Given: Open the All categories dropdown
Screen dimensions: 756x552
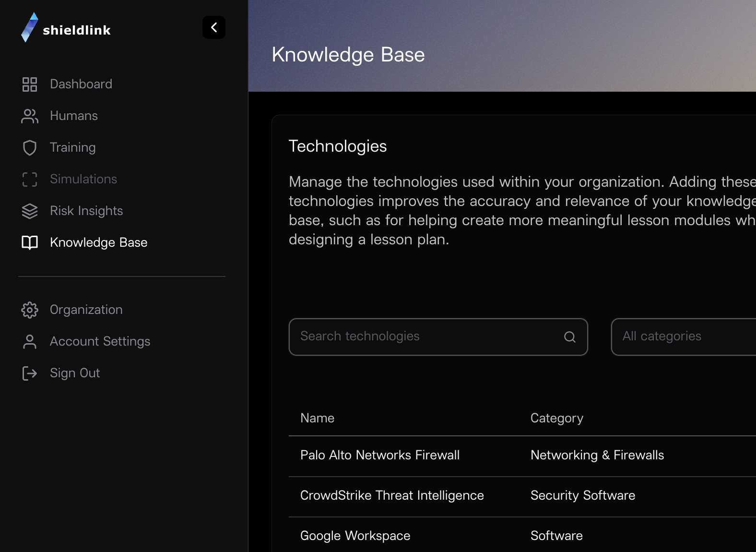Looking at the screenshot, I should tap(684, 337).
